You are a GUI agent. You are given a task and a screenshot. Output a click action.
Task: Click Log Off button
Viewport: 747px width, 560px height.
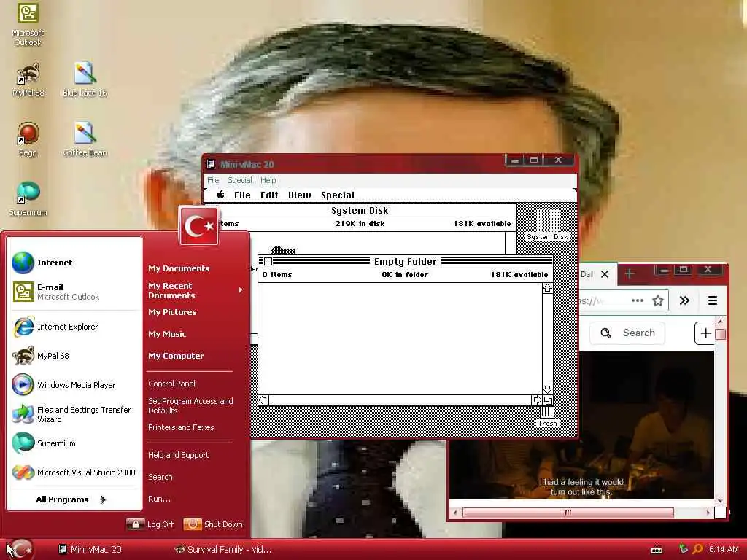click(x=150, y=524)
